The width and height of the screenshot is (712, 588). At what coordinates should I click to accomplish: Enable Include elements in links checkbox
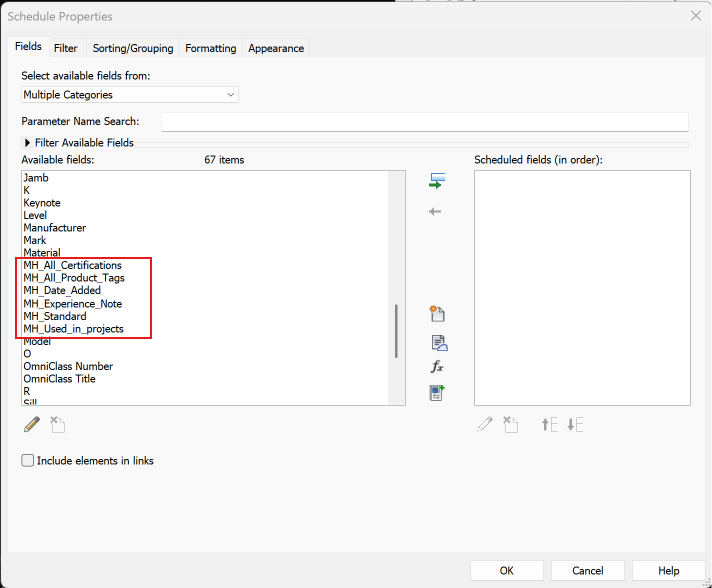tap(28, 460)
